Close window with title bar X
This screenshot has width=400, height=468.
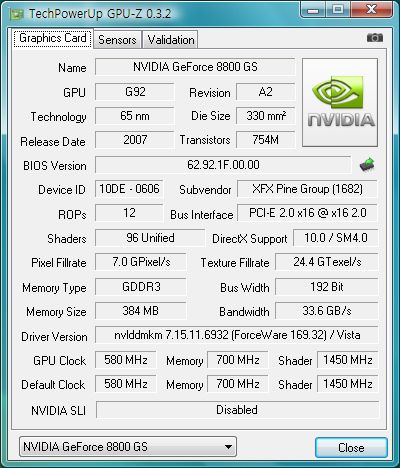tap(371, 10)
